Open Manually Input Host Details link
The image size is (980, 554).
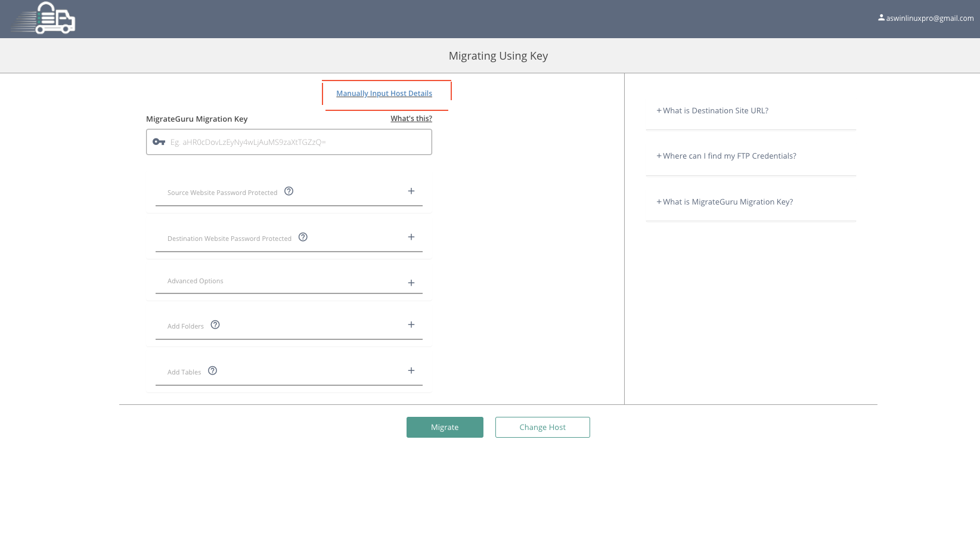tap(384, 94)
